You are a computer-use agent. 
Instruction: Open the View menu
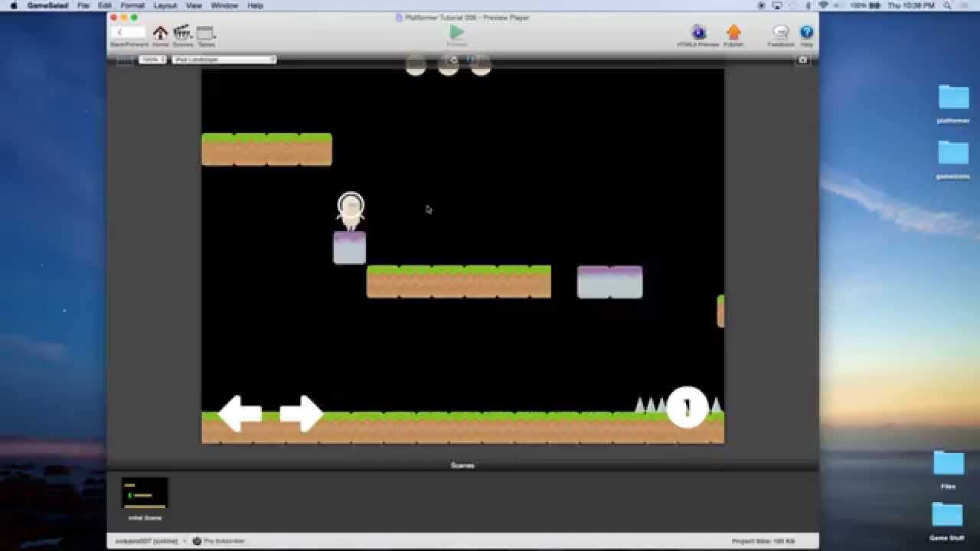194,5
